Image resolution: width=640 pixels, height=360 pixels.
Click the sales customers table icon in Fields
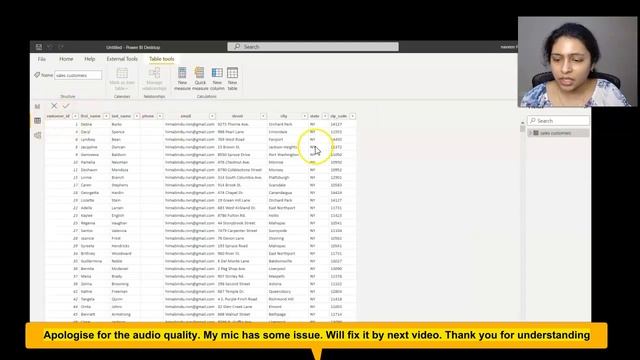536,133
